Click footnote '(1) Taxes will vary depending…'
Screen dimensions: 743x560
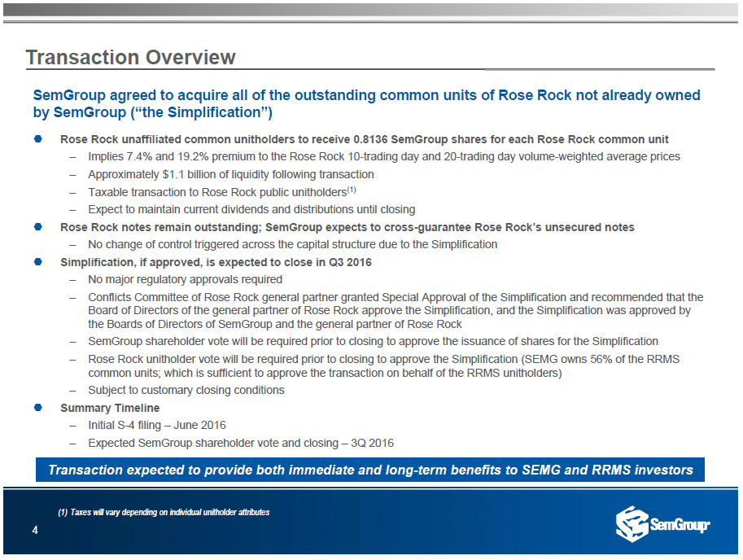[x=164, y=512]
